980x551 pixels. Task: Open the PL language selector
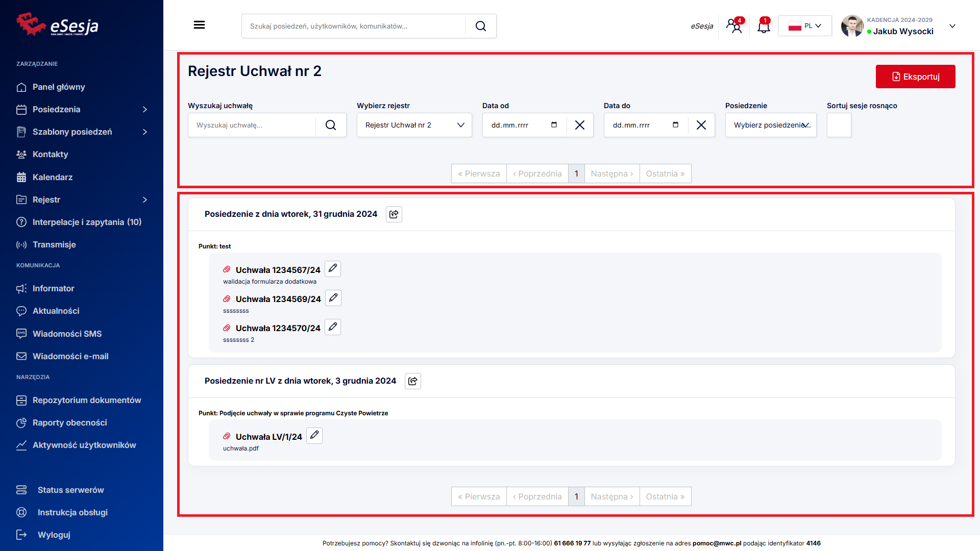(804, 26)
